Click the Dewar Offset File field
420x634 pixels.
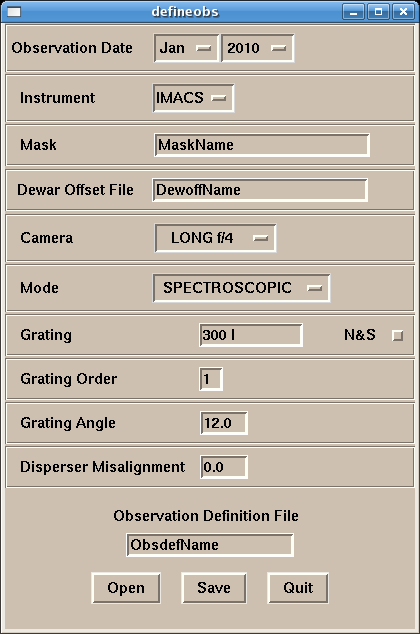coord(260,190)
